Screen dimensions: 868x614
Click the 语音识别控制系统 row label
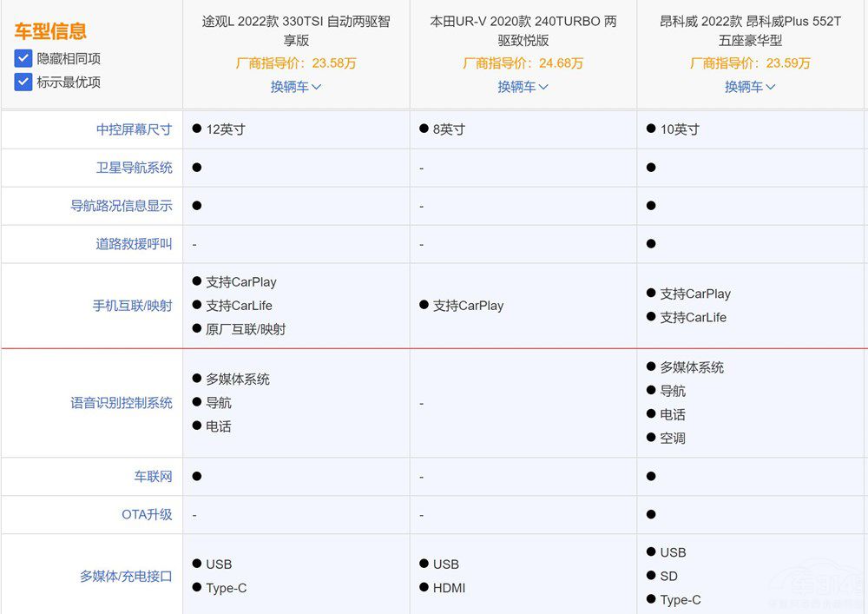click(122, 403)
